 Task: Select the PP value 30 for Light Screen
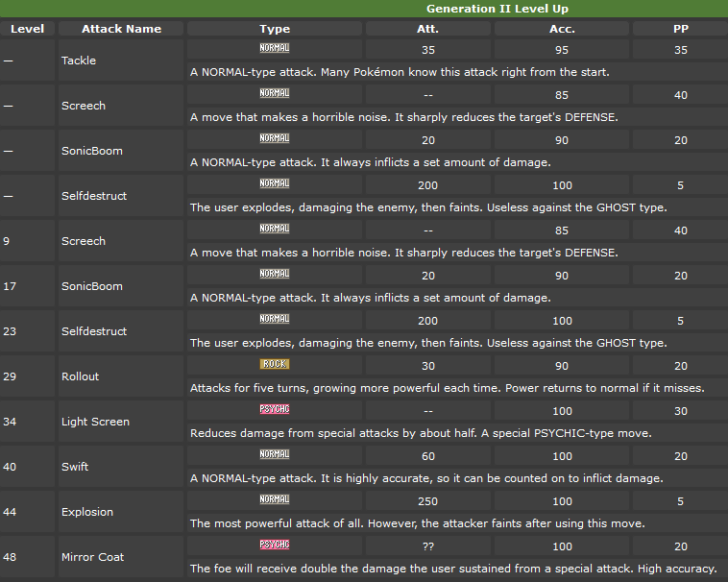[x=681, y=411]
